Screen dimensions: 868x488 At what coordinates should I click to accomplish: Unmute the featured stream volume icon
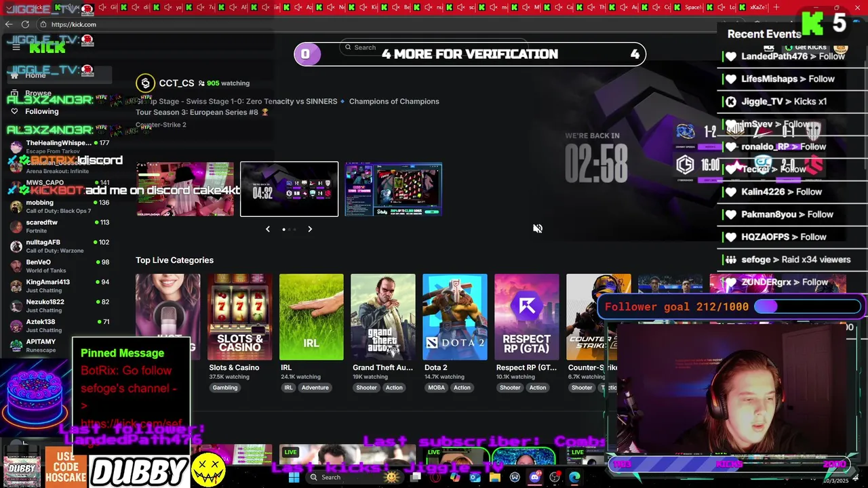coord(538,229)
